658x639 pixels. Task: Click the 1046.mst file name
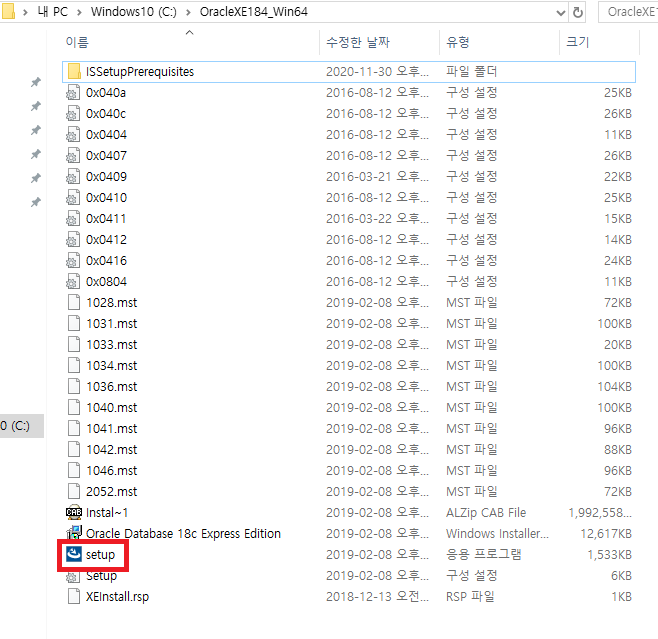tap(112, 470)
